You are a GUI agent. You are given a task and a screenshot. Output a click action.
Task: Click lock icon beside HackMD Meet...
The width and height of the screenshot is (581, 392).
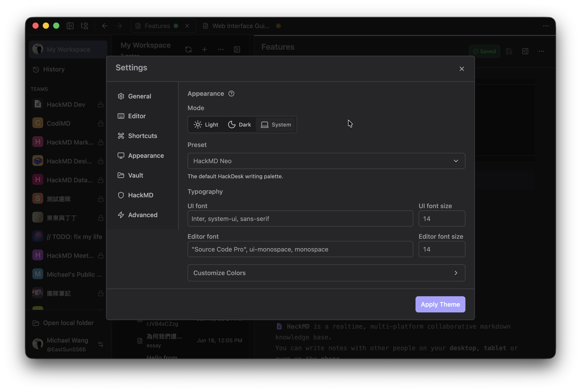101,256
